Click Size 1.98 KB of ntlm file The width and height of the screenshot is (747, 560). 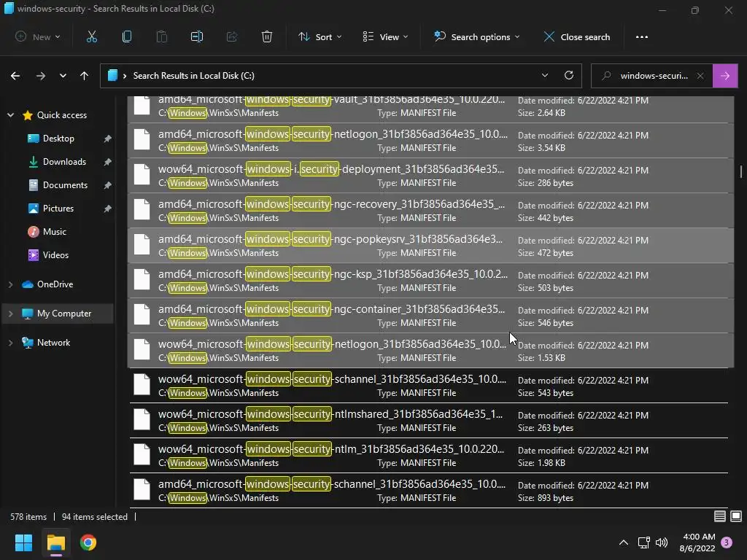pyautogui.click(x=542, y=462)
